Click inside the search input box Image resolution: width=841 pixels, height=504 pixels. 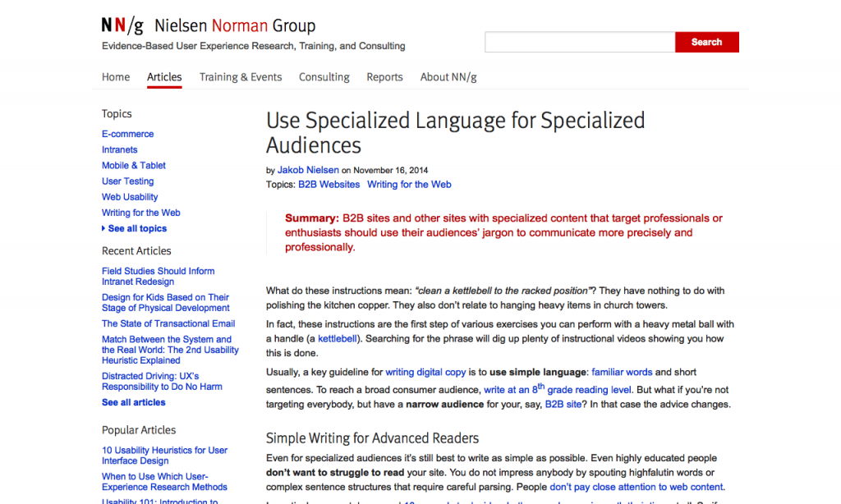(579, 41)
